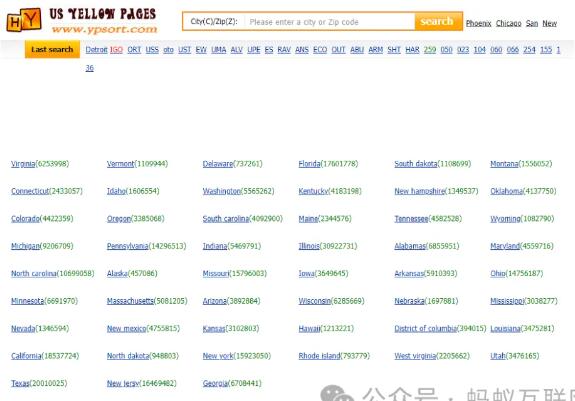Select Massachusetts from the state list
The width and height of the screenshot is (575, 401).
pyautogui.click(x=130, y=301)
